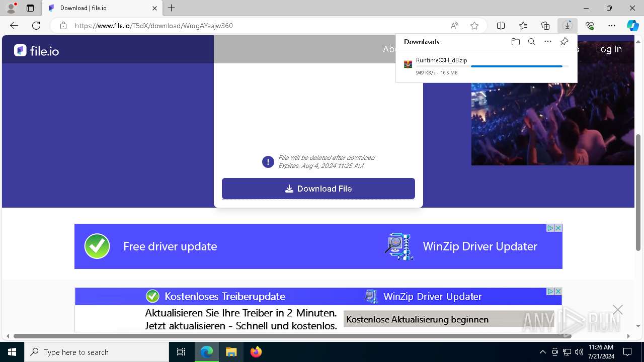Open the Log In link
This screenshot has height=362, width=644.
609,49
